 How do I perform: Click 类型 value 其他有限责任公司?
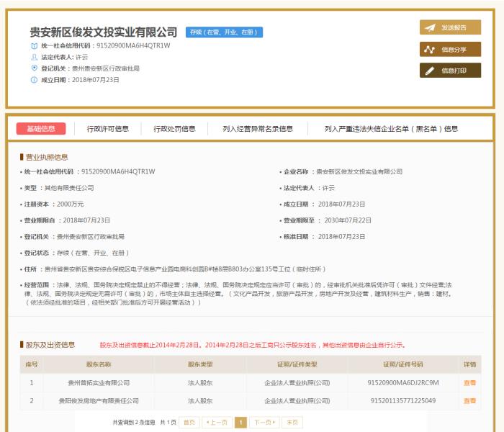pos(69,188)
